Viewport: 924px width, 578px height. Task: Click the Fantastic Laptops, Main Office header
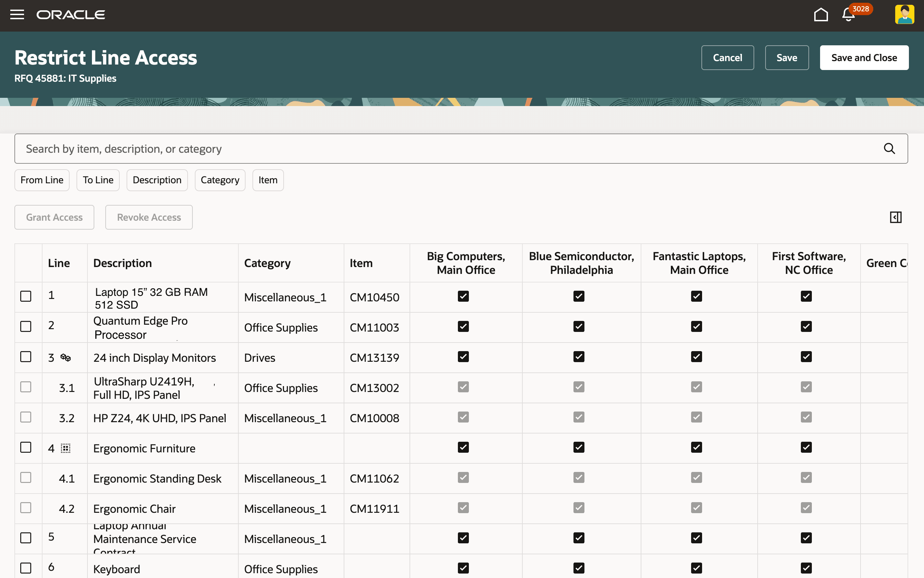coord(699,263)
